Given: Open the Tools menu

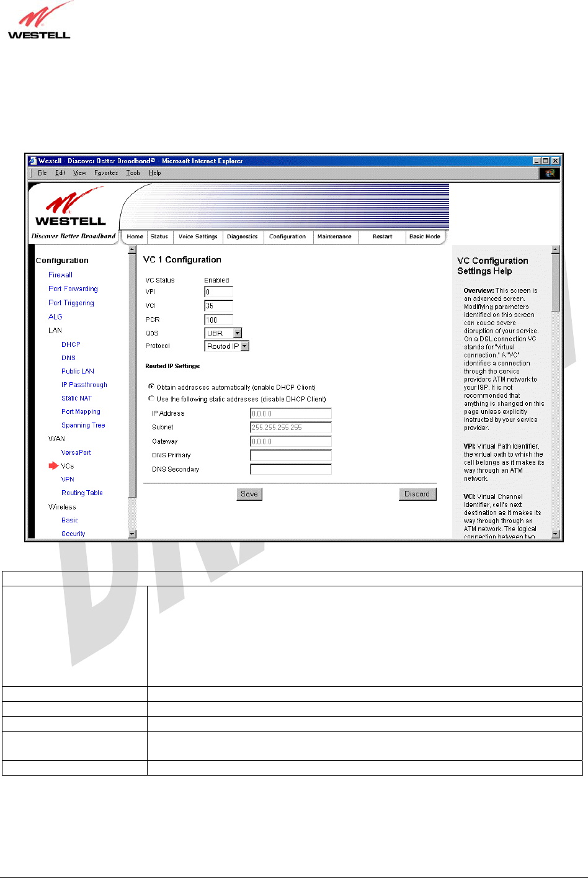Looking at the screenshot, I should point(133,173).
